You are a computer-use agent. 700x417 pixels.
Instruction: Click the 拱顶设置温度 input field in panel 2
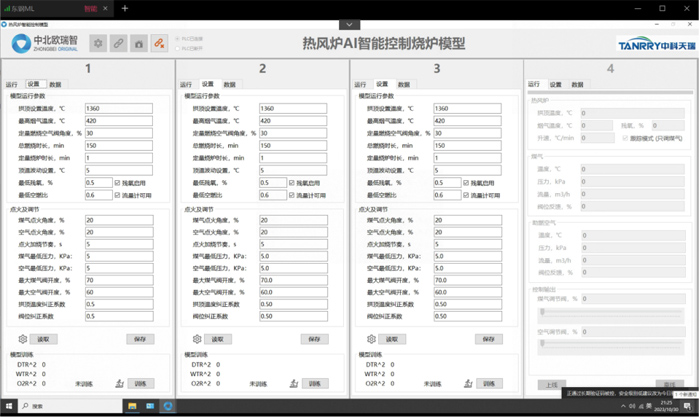pyautogui.click(x=290, y=108)
